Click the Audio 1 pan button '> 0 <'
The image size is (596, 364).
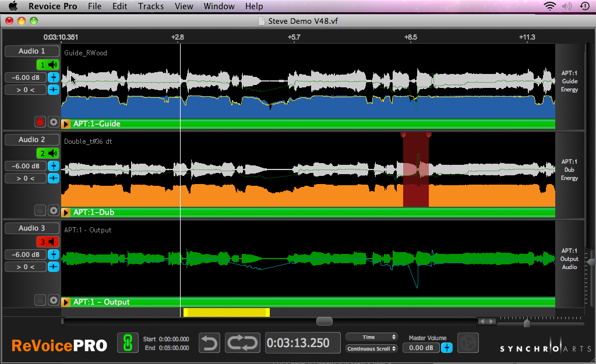pos(25,90)
